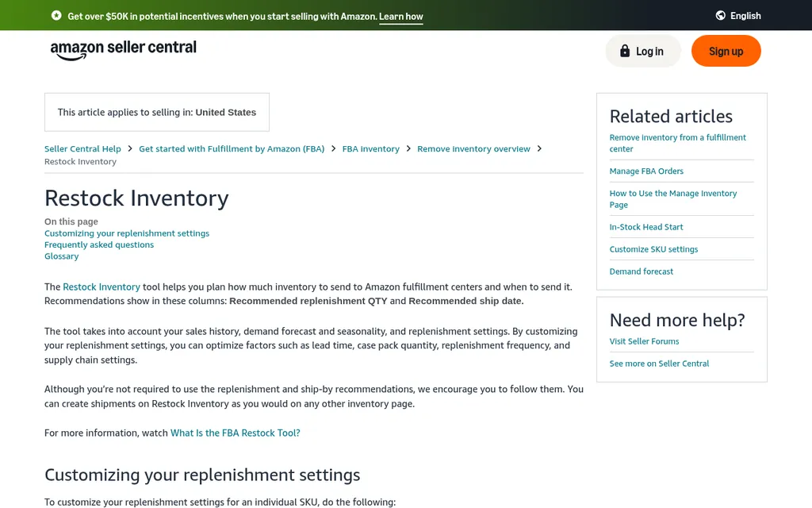Open Get started with Fulfillment by Amazon breadcrumb
Screen dimensions: 812x508
pyautogui.click(x=232, y=148)
